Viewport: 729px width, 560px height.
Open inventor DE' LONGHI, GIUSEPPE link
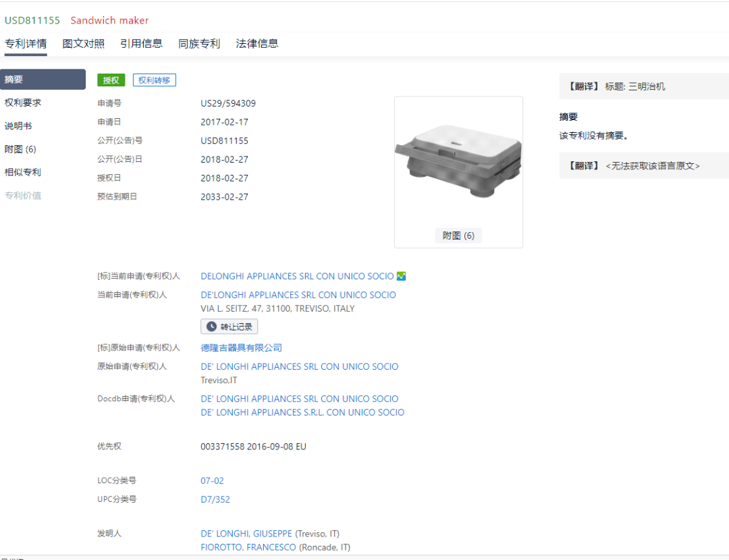tap(246, 534)
